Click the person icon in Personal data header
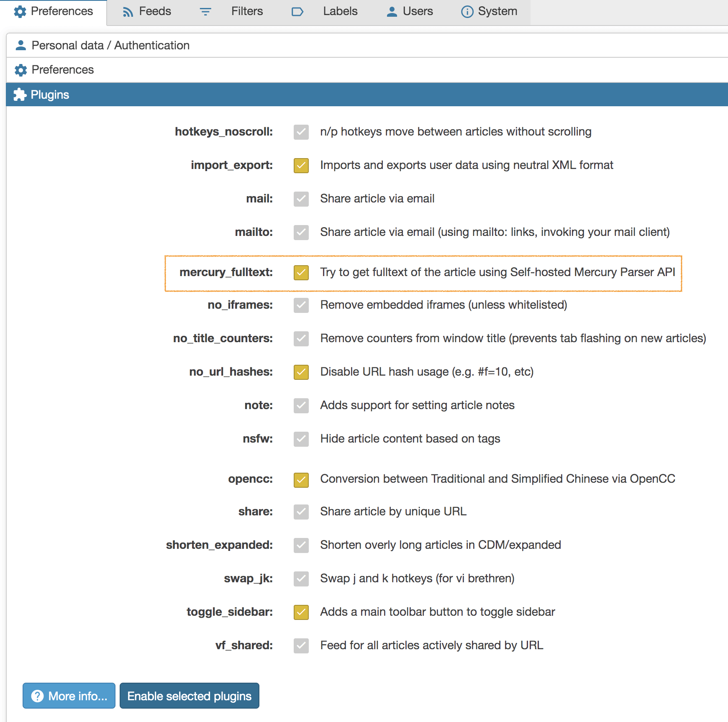 tap(21, 45)
